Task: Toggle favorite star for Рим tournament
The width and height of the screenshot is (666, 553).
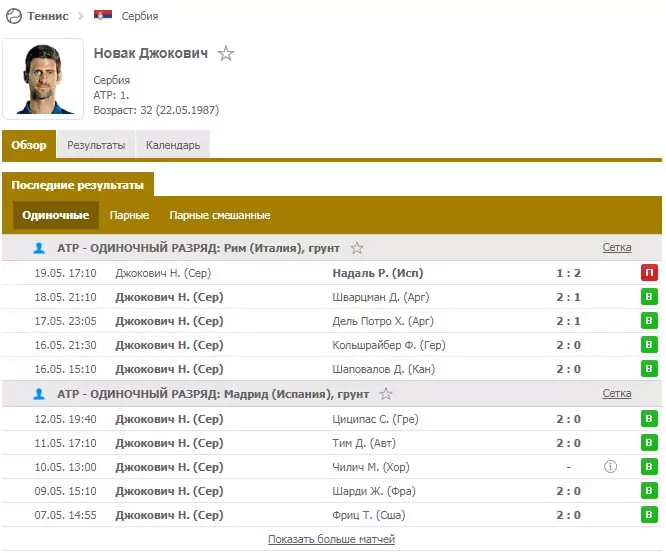Action: (357, 248)
